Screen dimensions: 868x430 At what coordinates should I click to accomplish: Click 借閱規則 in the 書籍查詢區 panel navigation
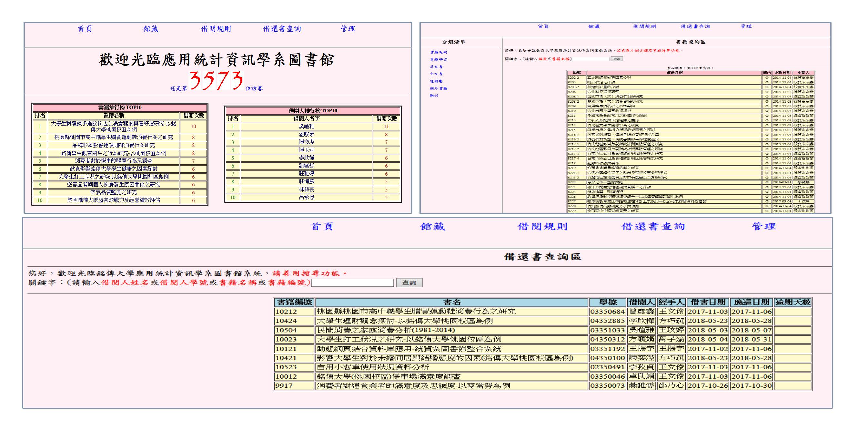[644, 26]
